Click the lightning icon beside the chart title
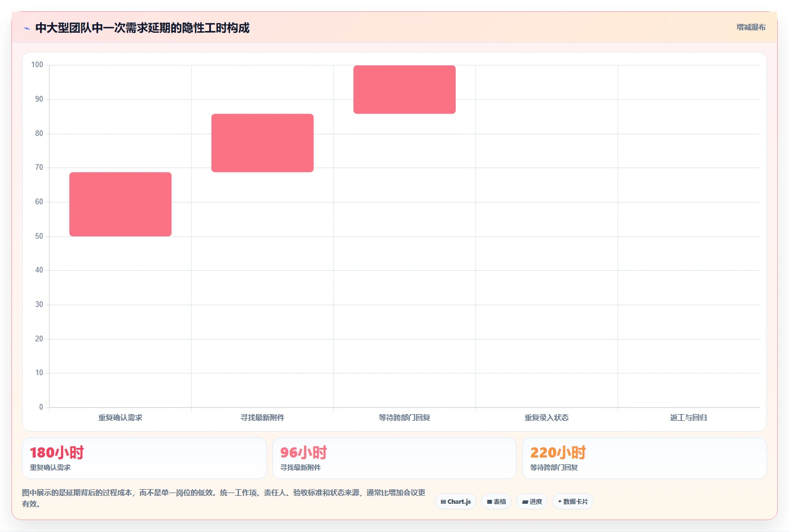 (x=27, y=28)
